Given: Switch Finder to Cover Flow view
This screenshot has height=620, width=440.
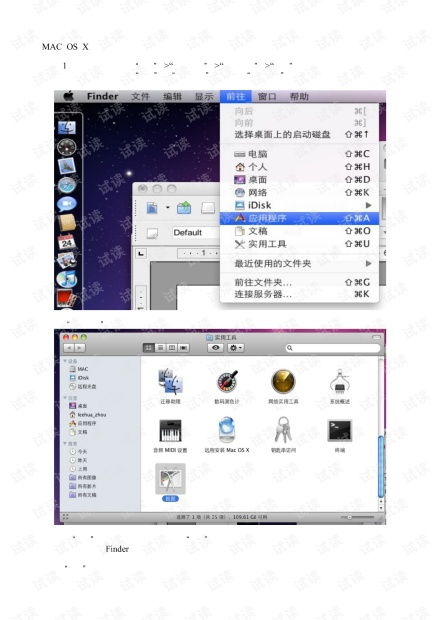Looking at the screenshot, I should point(183,348).
